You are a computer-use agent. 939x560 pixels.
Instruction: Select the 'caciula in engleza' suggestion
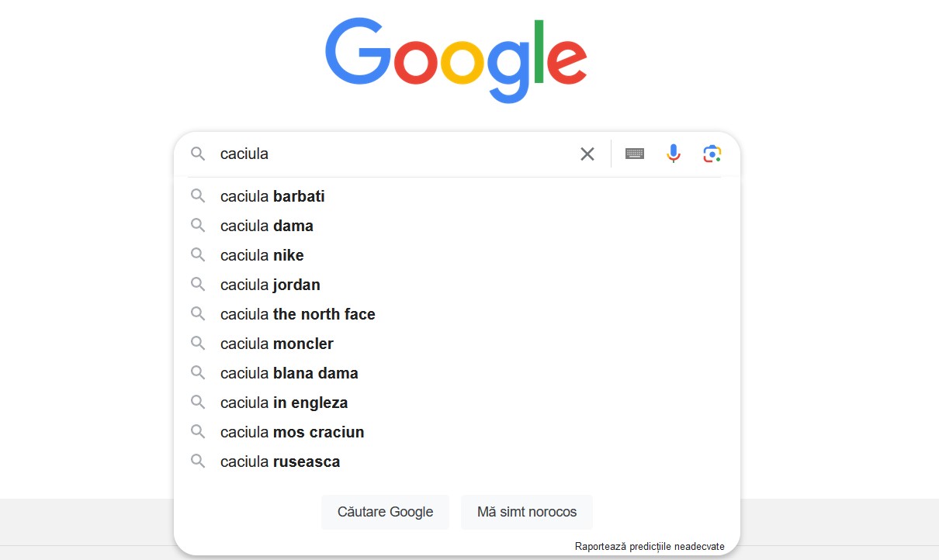(x=284, y=403)
